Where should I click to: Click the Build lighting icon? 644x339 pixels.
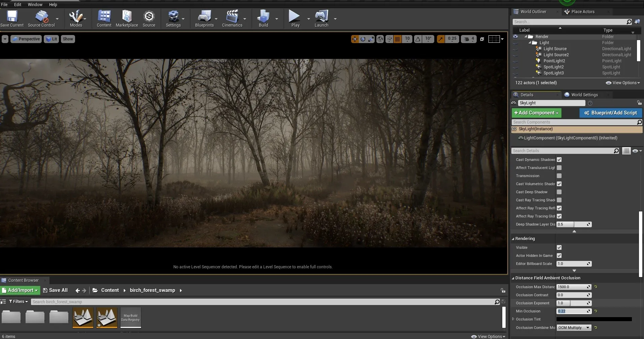pos(263,16)
